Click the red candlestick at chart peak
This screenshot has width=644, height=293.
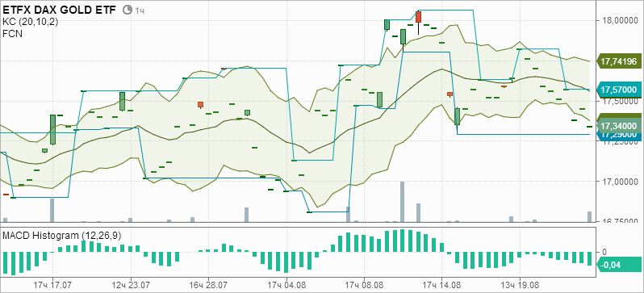[419, 17]
